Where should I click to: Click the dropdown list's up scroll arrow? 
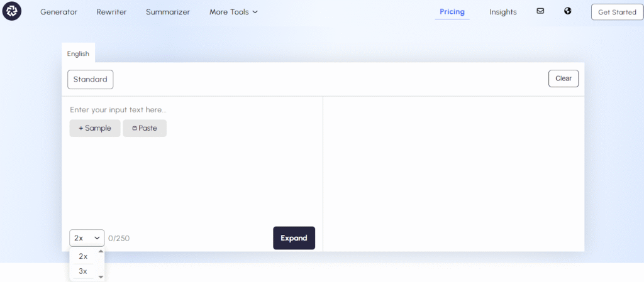click(101, 251)
